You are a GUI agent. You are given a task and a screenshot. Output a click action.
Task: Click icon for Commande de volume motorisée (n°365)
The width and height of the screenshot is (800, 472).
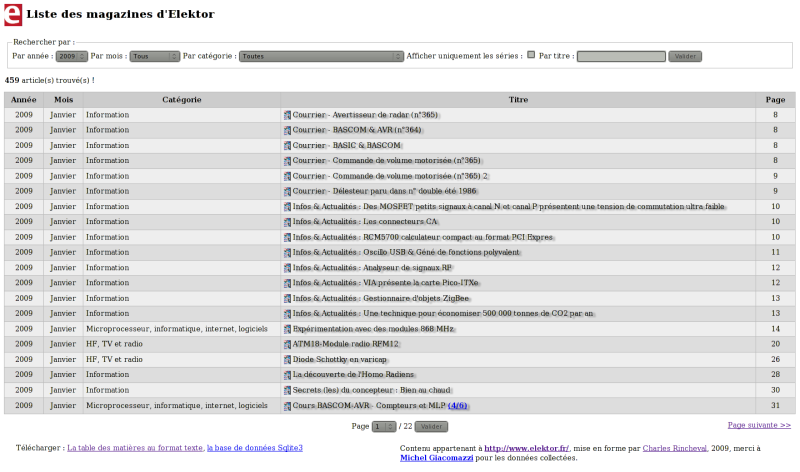click(x=287, y=161)
